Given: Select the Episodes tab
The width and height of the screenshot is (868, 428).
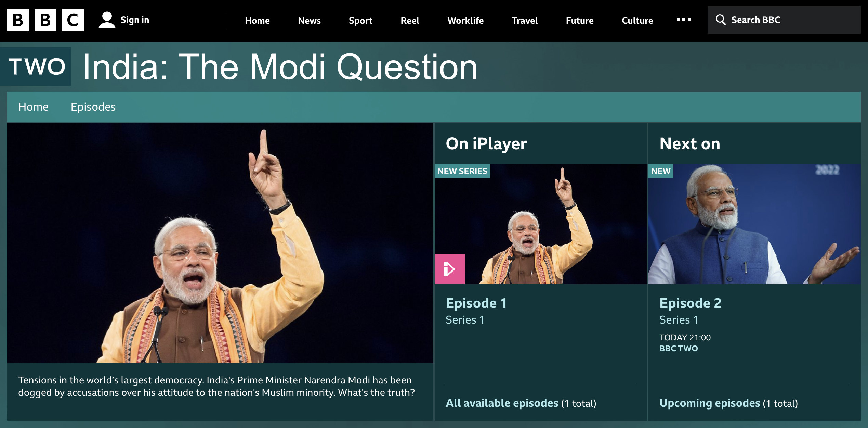Looking at the screenshot, I should tap(93, 107).
